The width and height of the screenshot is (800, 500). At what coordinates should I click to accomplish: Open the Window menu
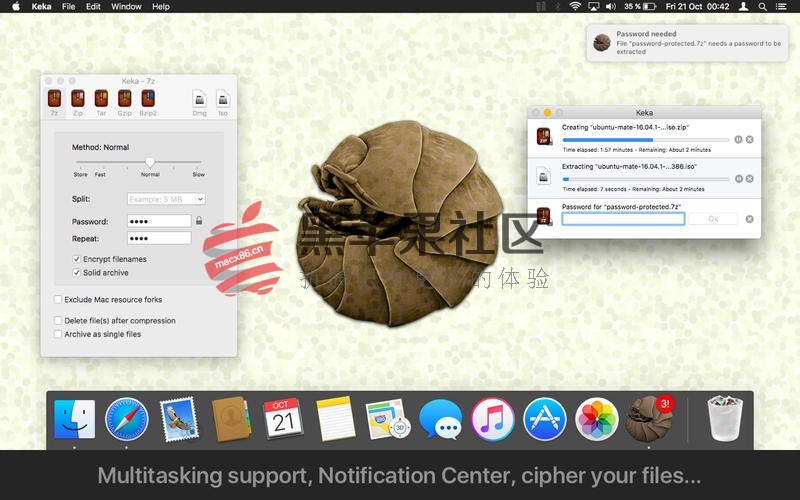126,7
